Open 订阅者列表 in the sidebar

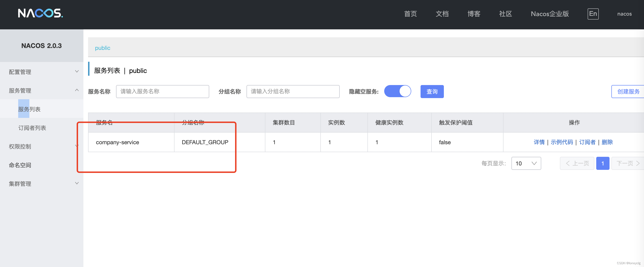32,128
